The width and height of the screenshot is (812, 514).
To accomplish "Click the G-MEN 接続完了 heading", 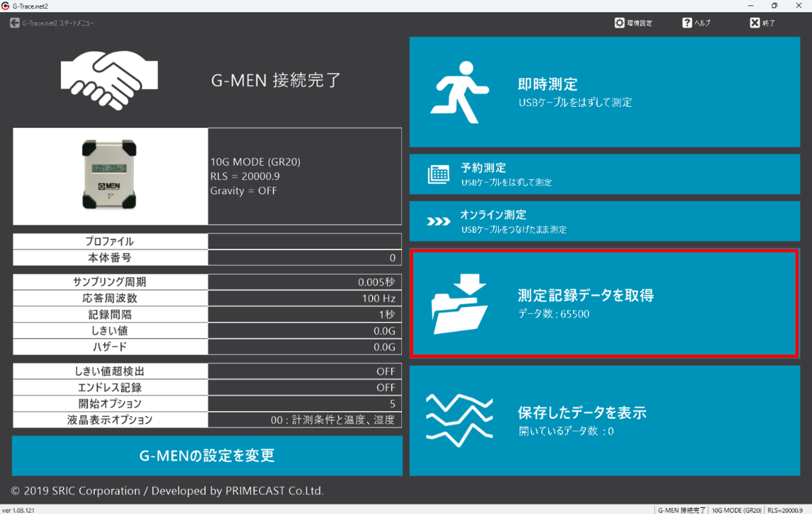I will tap(276, 80).
